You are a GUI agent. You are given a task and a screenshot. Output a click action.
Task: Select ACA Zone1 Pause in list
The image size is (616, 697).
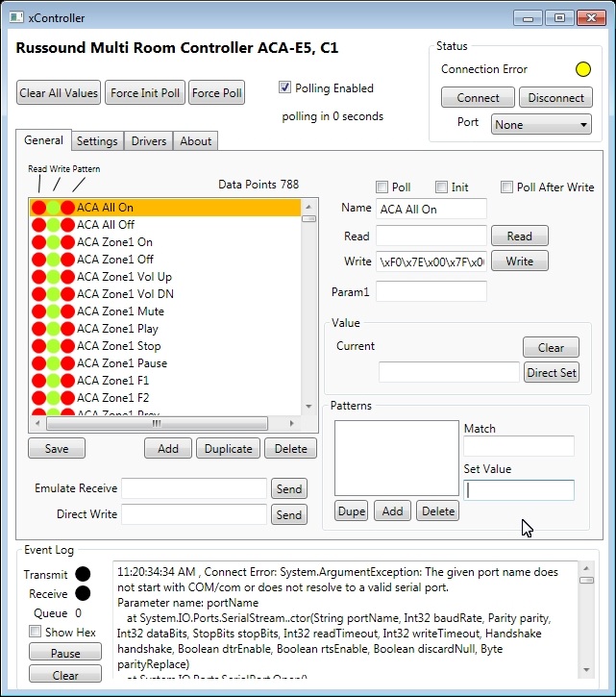click(165, 363)
